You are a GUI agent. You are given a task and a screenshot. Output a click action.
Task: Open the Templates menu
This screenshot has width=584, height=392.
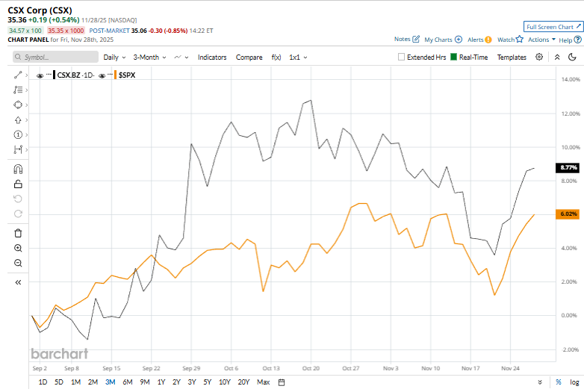pyautogui.click(x=512, y=57)
